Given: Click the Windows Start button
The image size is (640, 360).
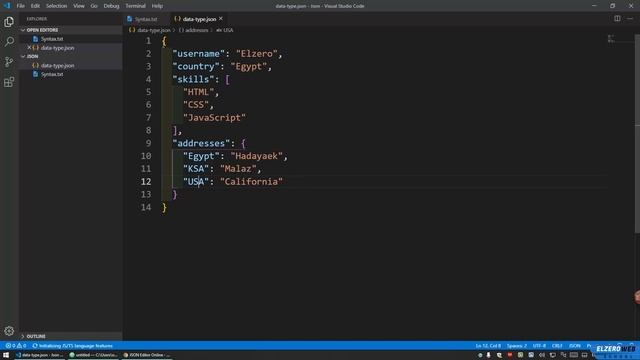Looking at the screenshot, I should tap(6, 355).
